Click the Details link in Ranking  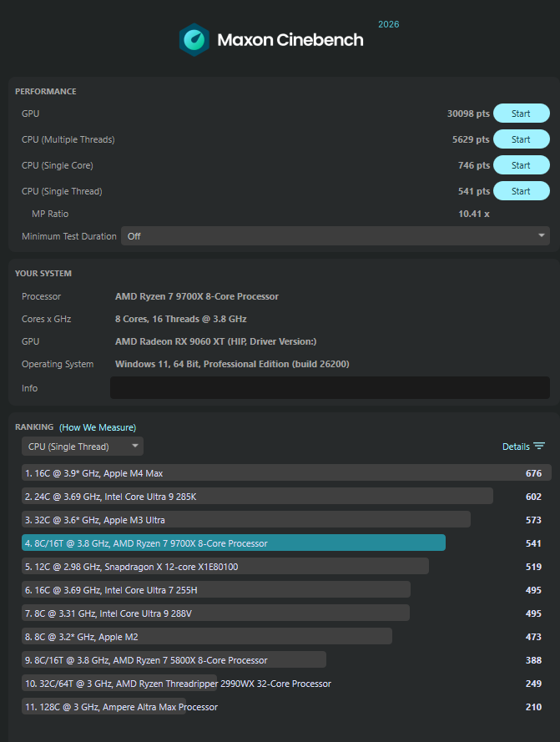click(516, 447)
